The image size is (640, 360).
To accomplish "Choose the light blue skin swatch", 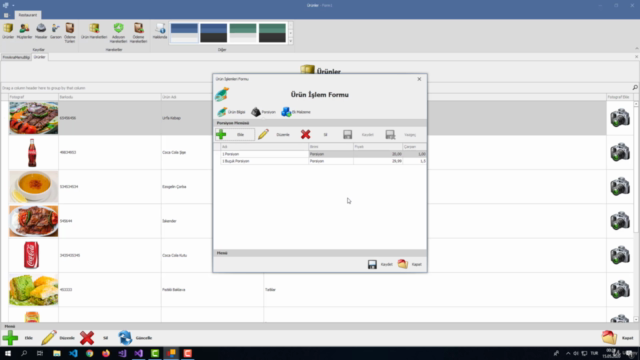I will click(x=184, y=33).
